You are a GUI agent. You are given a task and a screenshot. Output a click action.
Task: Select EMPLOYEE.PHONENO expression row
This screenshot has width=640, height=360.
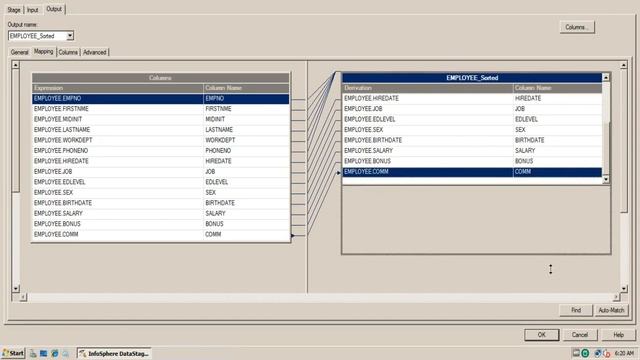coord(117,151)
